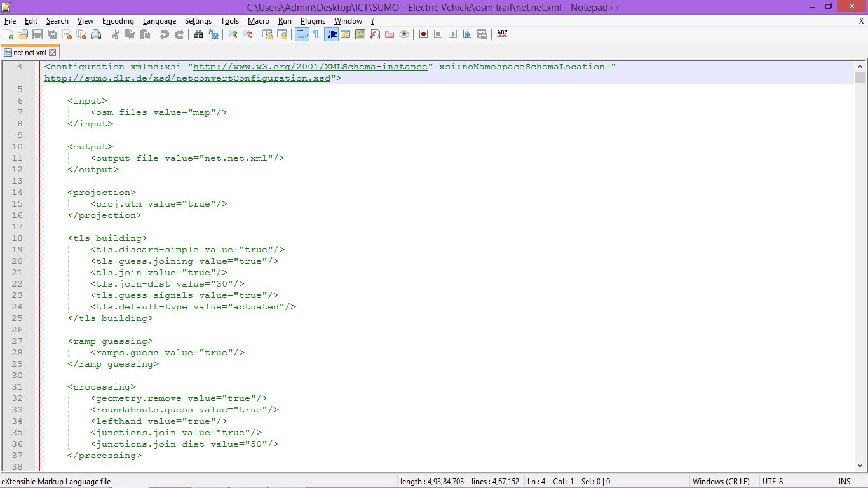The image size is (868, 488).
Task: Open the Encoding menu
Action: (118, 21)
